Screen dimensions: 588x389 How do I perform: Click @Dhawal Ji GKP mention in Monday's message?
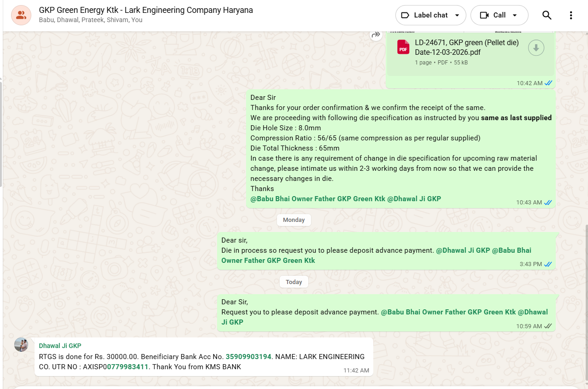tap(463, 250)
